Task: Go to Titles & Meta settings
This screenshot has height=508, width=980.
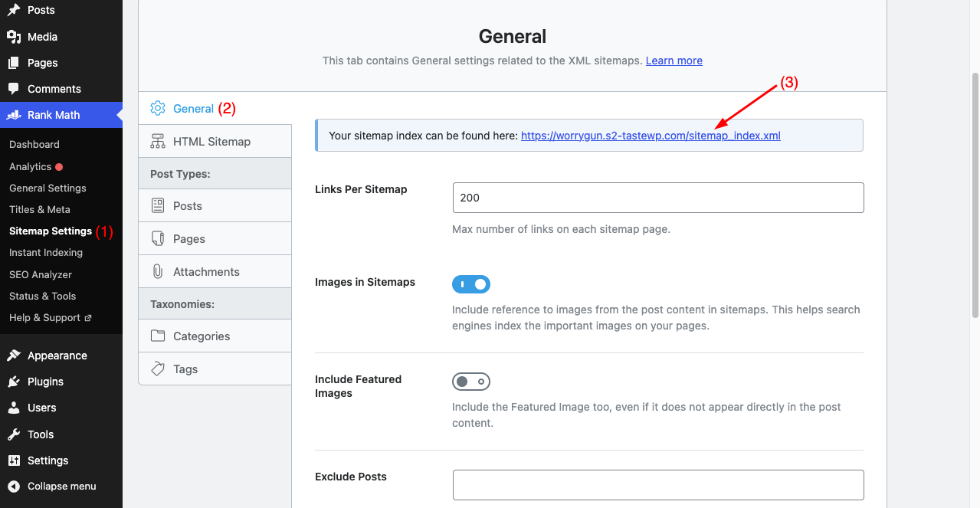Action: 40,209
